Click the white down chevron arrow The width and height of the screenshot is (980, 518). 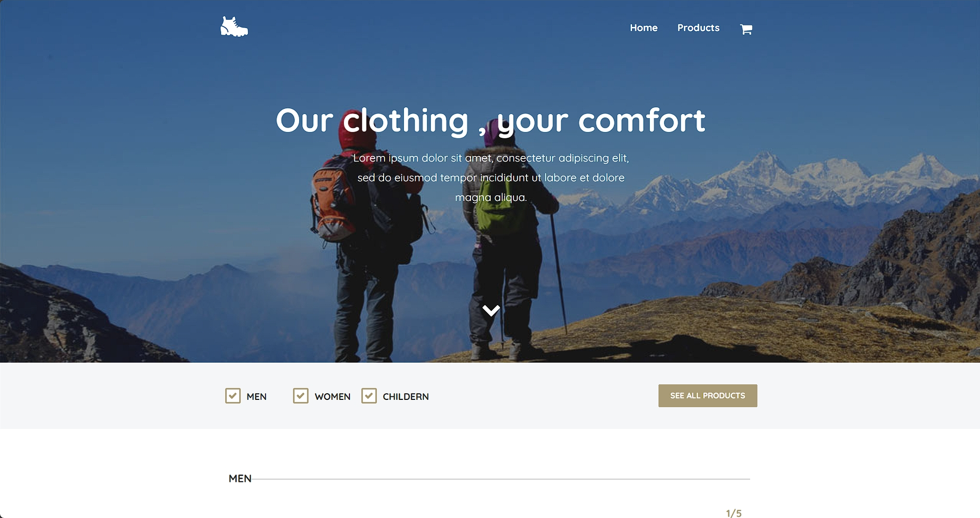pyautogui.click(x=491, y=310)
